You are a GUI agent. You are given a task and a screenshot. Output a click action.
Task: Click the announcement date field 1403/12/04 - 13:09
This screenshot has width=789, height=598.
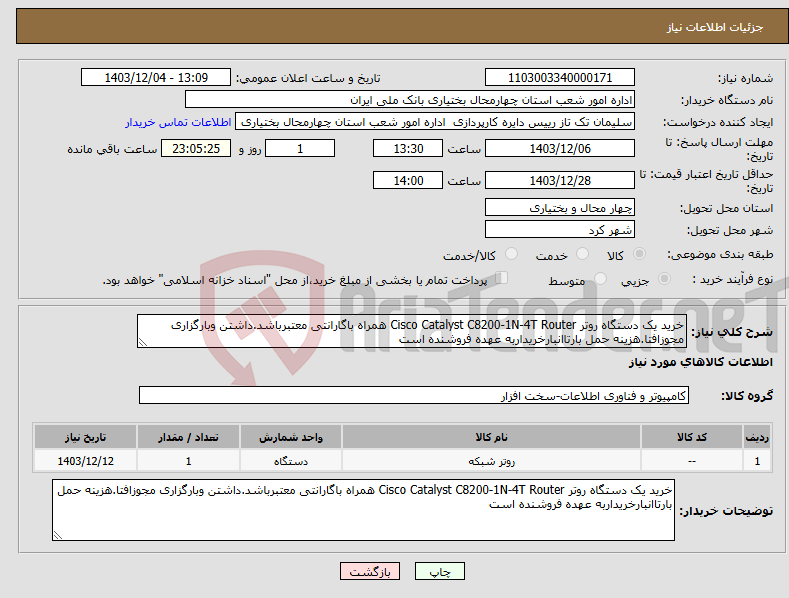(x=156, y=78)
